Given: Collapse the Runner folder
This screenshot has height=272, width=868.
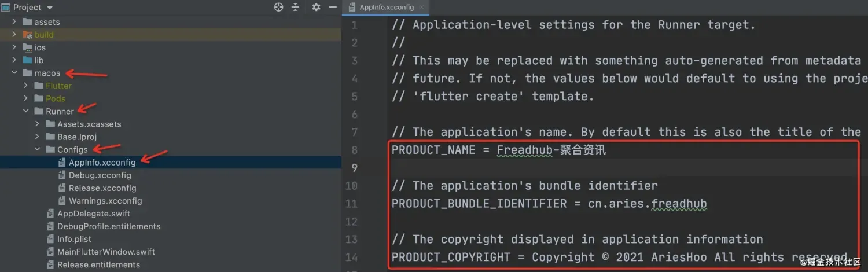Looking at the screenshot, I should pos(26,111).
